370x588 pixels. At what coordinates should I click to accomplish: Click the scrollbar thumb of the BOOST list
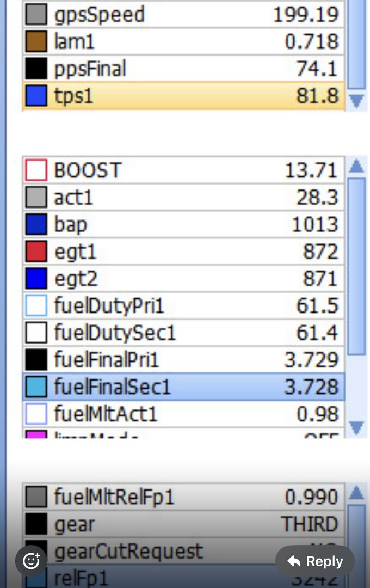point(356,266)
